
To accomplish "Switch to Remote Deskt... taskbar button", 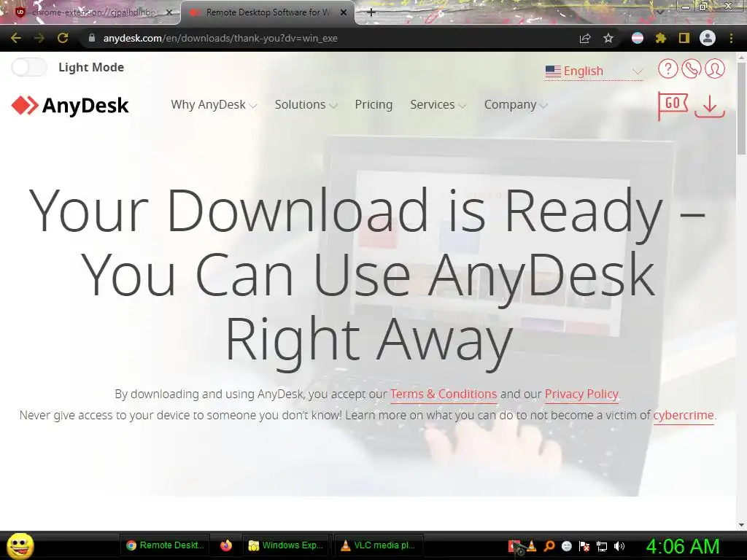I will click(165, 545).
